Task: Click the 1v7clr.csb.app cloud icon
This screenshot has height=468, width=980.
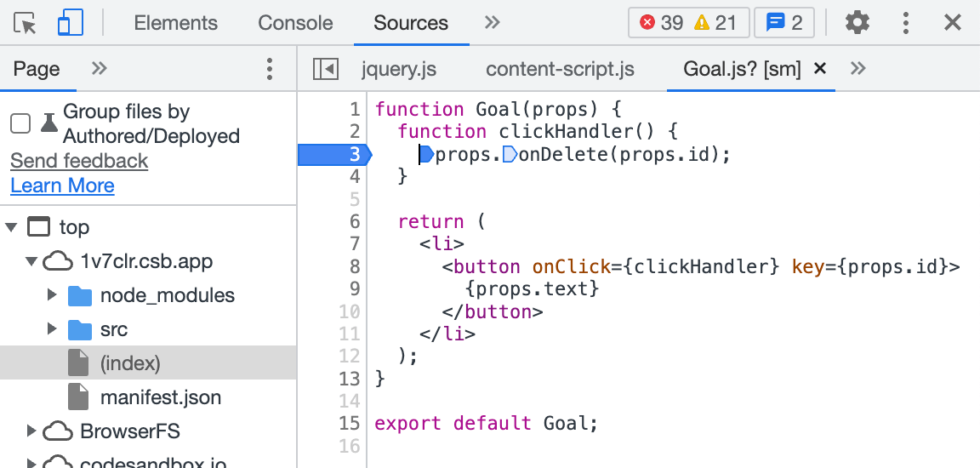Action: point(58,262)
